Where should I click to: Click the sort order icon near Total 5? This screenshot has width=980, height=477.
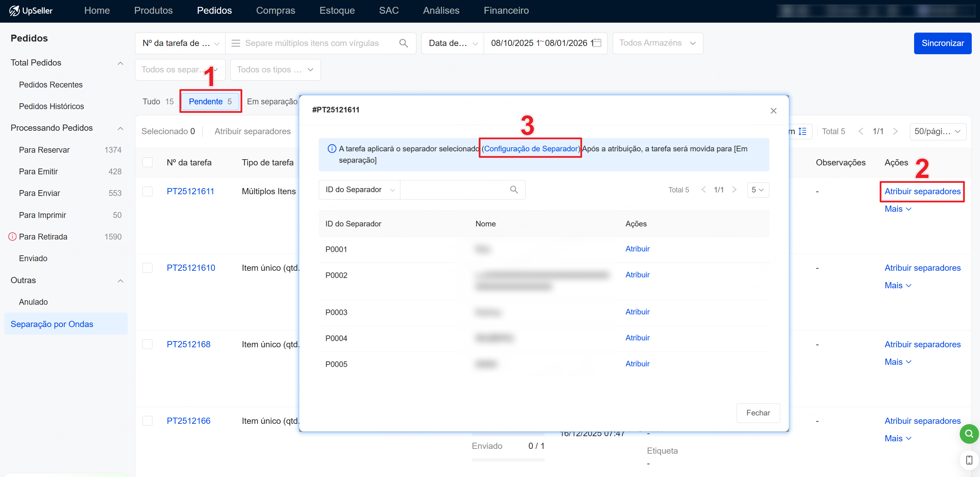(802, 132)
